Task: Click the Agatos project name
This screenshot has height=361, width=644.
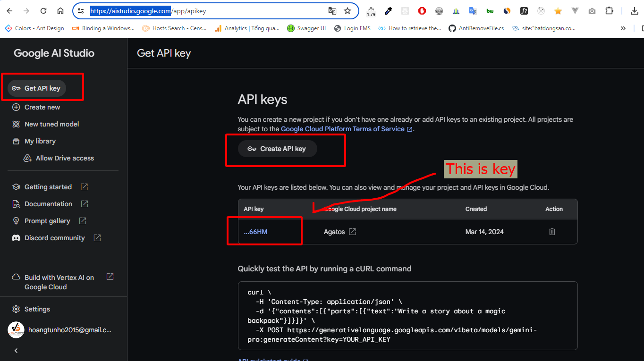Action: (x=334, y=232)
